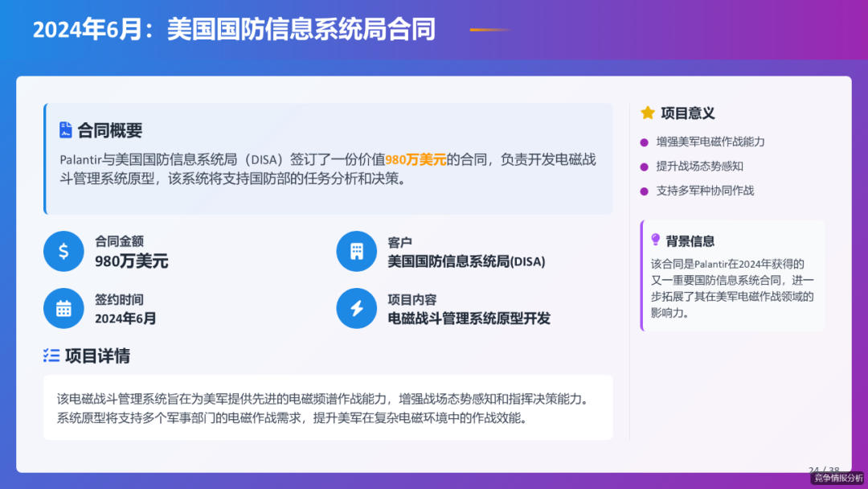Click the contract summary paragraph starting Palantir与美国

(328, 169)
